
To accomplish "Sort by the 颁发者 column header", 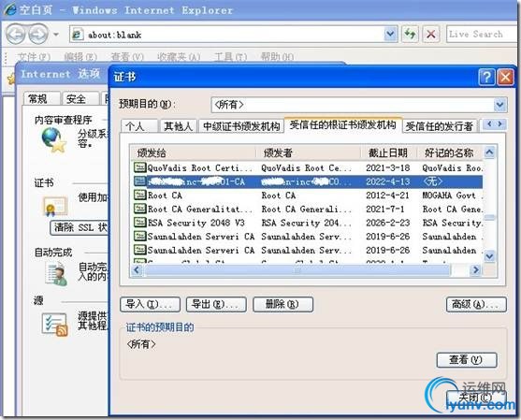I will point(309,152).
